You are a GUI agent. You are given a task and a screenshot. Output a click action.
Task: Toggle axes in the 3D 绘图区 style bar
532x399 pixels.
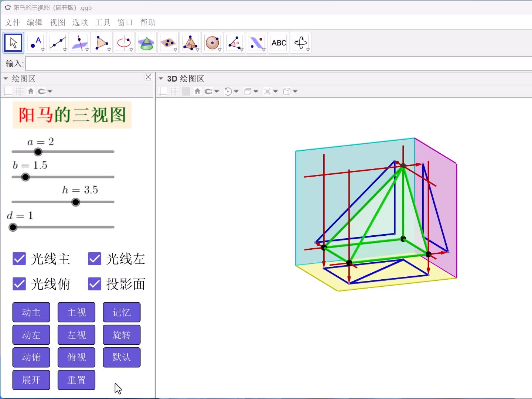(x=163, y=91)
